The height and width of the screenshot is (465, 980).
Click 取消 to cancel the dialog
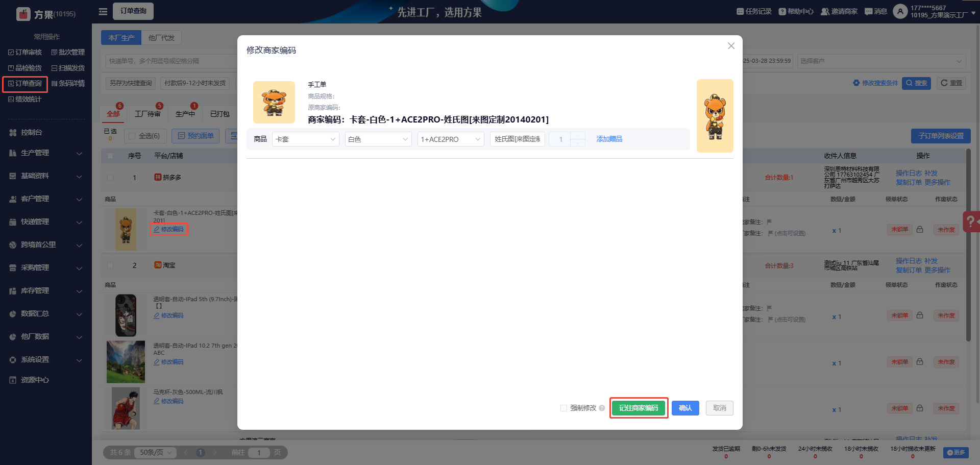coord(720,408)
